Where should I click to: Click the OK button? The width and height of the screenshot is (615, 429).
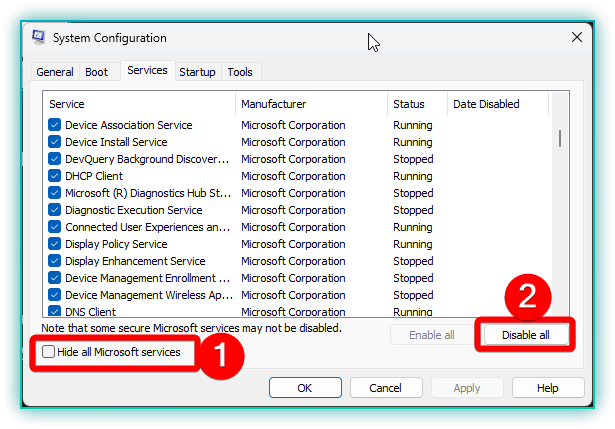pyautogui.click(x=305, y=388)
